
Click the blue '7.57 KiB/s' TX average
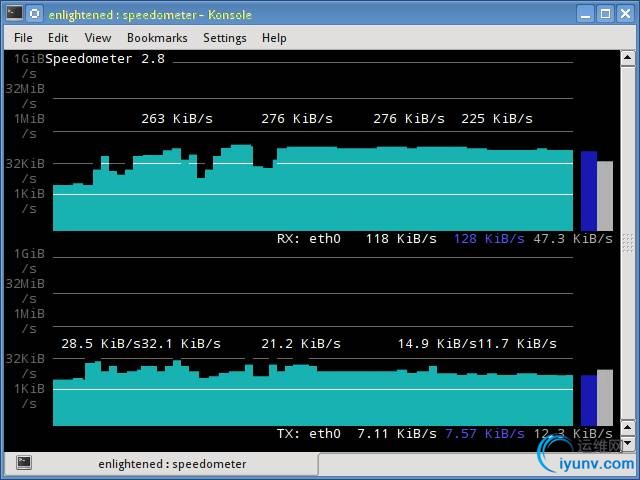click(x=485, y=433)
